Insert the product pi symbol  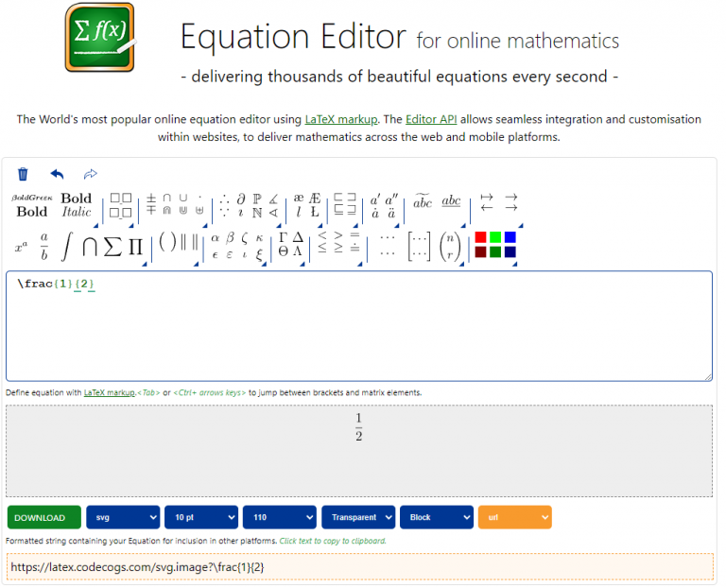click(135, 247)
